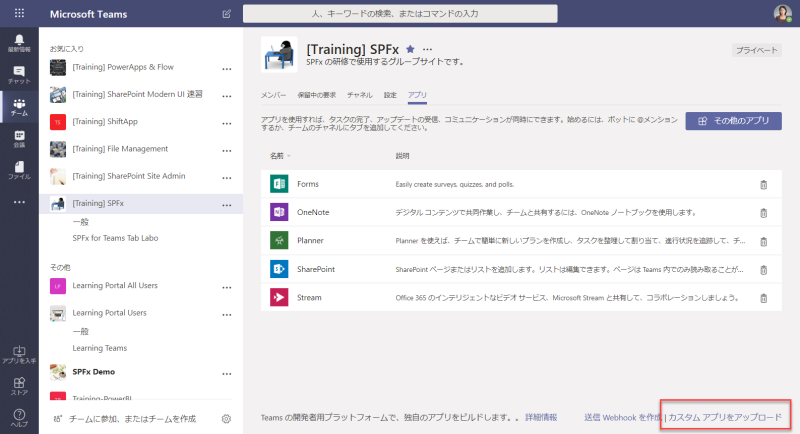The height and width of the screenshot is (434, 800).
Task: Focus the search or command box
Action: (x=400, y=14)
